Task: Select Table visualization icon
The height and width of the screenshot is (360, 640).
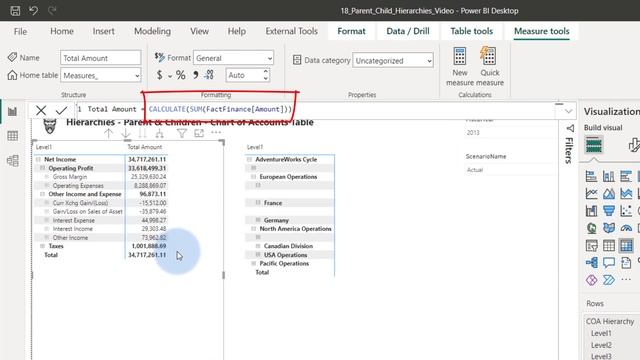Action: (609, 245)
